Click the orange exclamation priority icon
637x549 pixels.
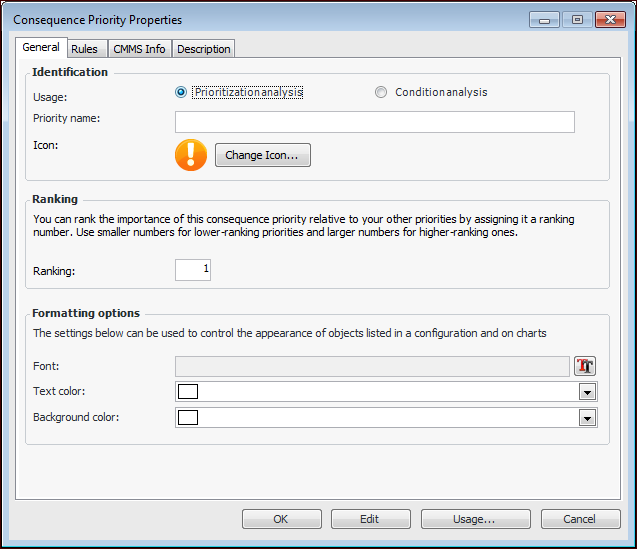(x=191, y=155)
